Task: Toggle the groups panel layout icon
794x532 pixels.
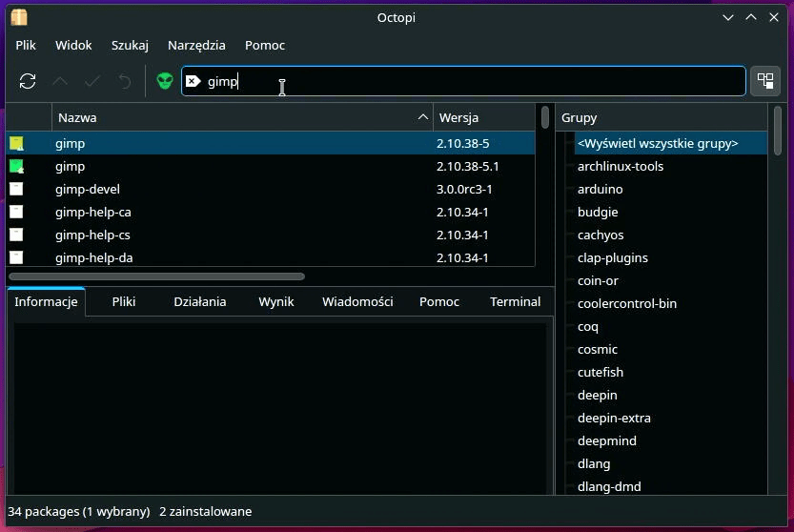Action: (765, 80)
